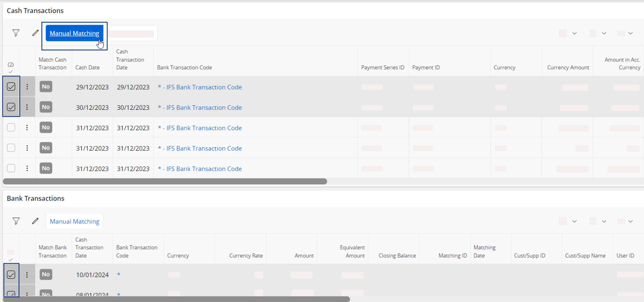Click the Bank Transaction Code column header
This screenshot has width=644, height=302.
pos(184,68)
